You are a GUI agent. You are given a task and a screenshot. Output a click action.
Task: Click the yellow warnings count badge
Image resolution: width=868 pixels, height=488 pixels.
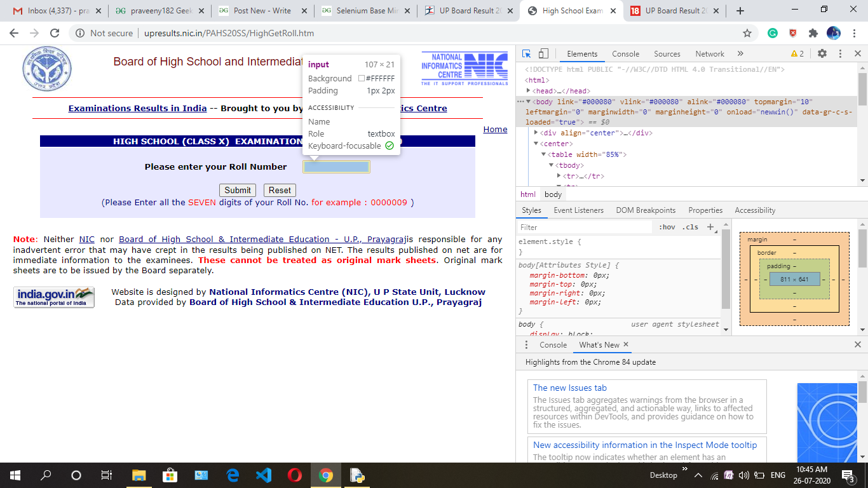click(x=797, y=54)
